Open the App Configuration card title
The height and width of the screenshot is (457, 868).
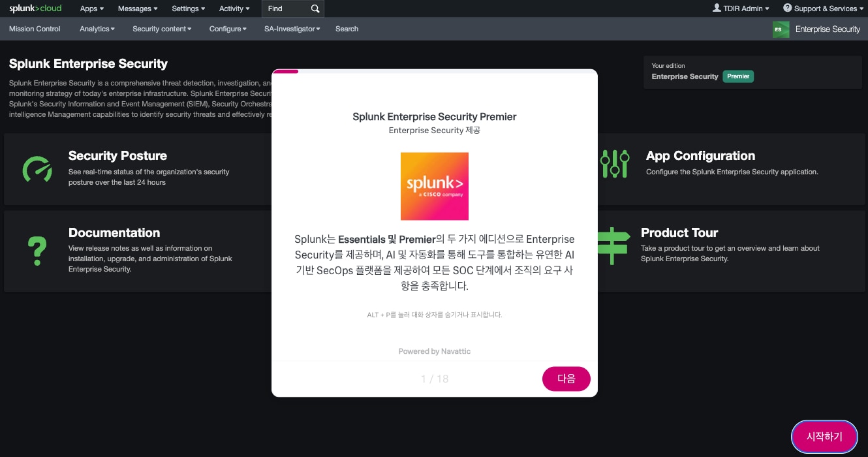pyautogui.click(x=700, y=155)
